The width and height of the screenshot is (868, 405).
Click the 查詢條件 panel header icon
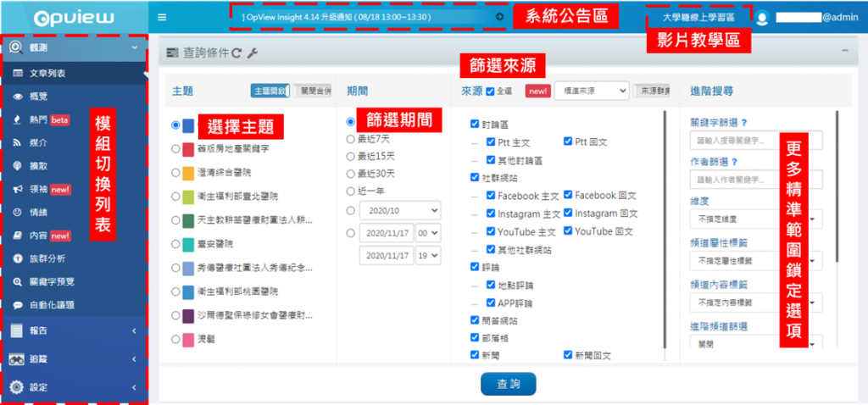tap(173, 53)
